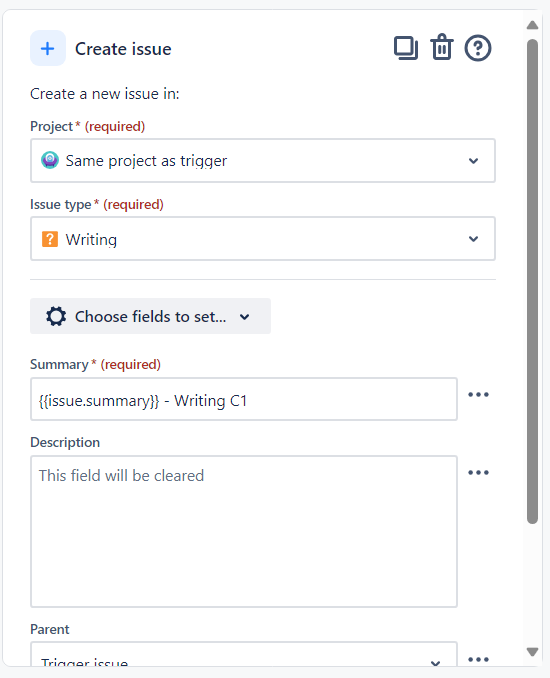The height and width of the screenshot is (678, 550).
Task: Click into the Summary input field
Action: click(x=244, y=399)
